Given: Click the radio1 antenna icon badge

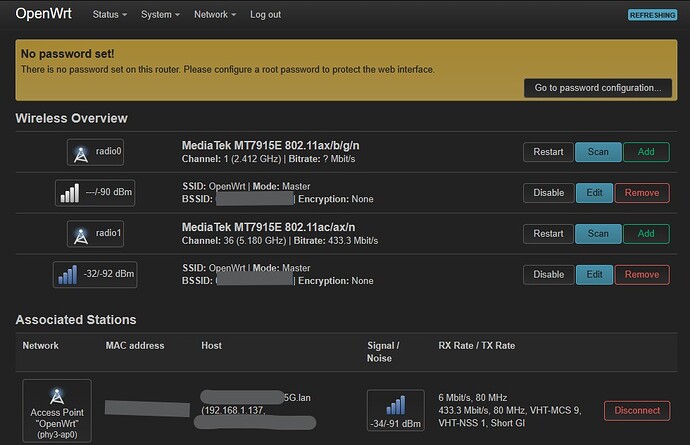Looking at the screenshot, I should [x=95, y=234].
